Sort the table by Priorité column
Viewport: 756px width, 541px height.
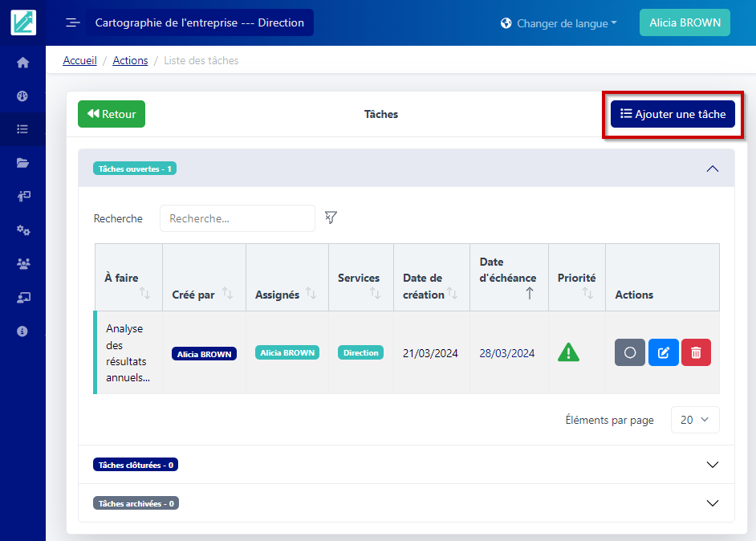click(x=587, y=294)
